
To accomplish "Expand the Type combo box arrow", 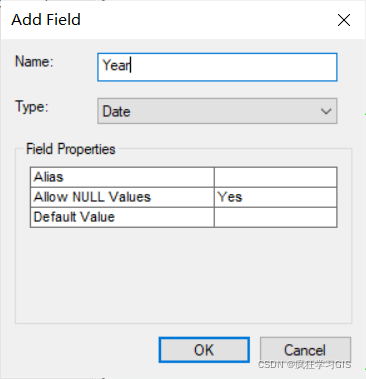I will [x=326, y=111].
